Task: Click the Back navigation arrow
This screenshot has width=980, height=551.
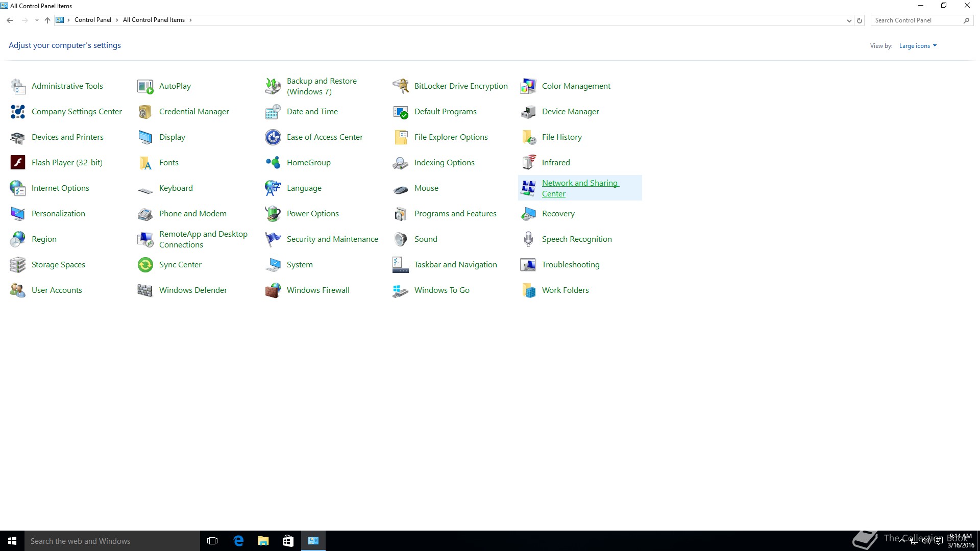Action: pyautogui.click(x=10, y=20)
